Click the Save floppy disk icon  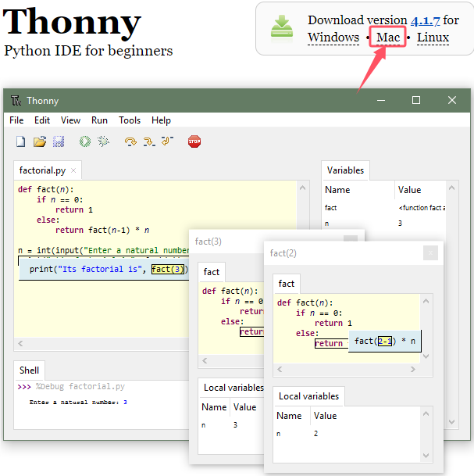(59, 141)
